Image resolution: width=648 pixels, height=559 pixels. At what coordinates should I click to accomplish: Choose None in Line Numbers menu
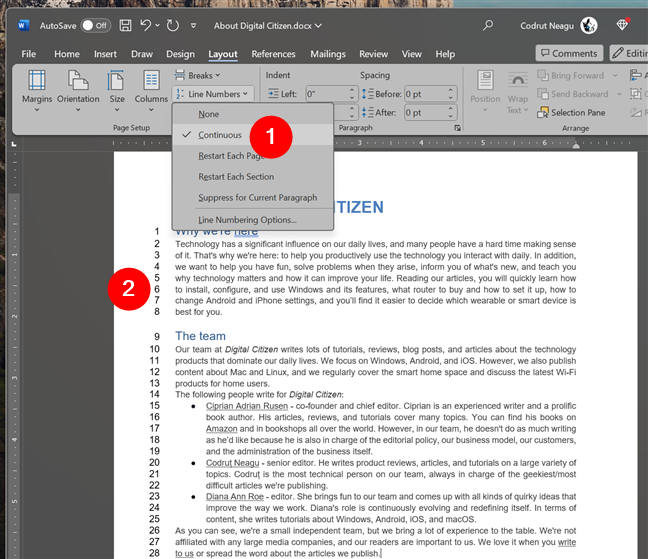(253, 114)
